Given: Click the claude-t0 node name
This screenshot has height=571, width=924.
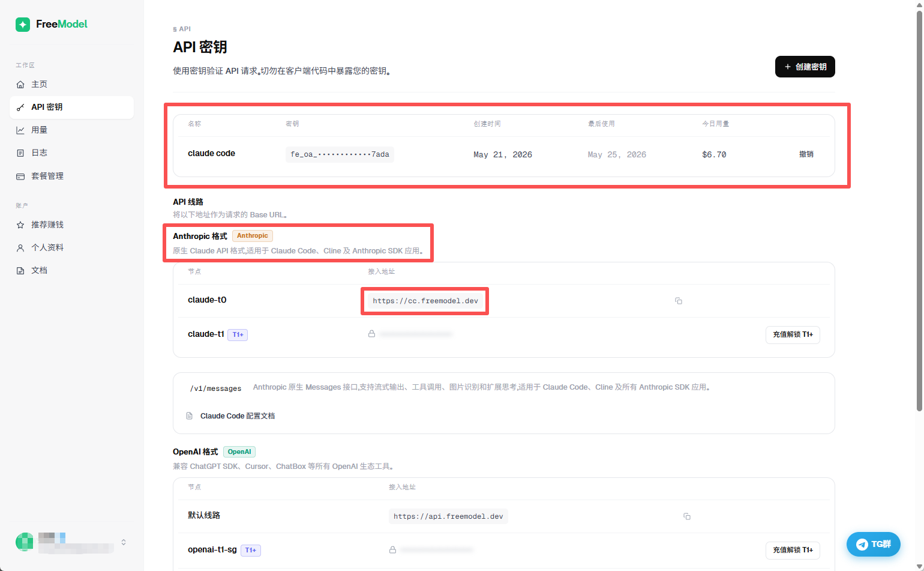Looking at the screenshot, I should click(207, 300).
